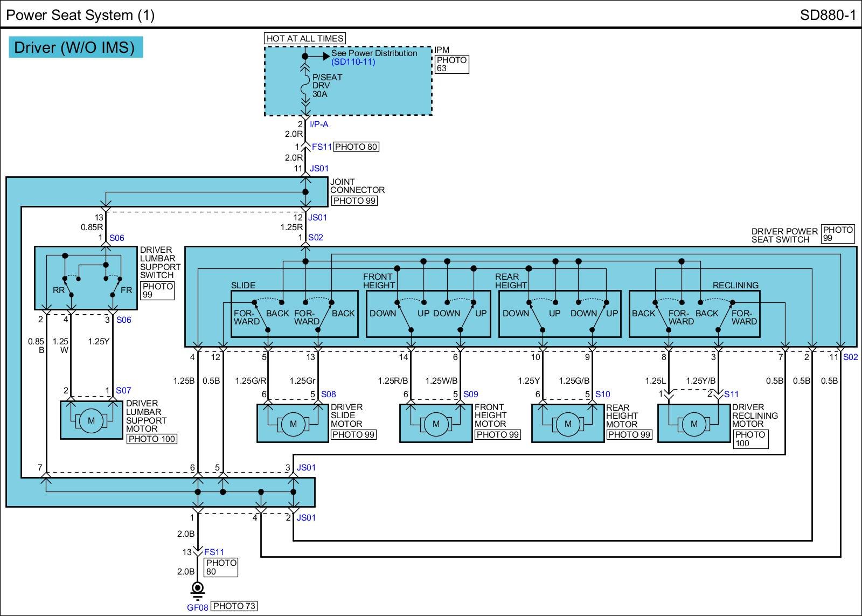Image resolution: width=862 pixels, height=616 pixels.
Task: Select the Driver Reclining Motor symbol
Action: tap(693, 424)
